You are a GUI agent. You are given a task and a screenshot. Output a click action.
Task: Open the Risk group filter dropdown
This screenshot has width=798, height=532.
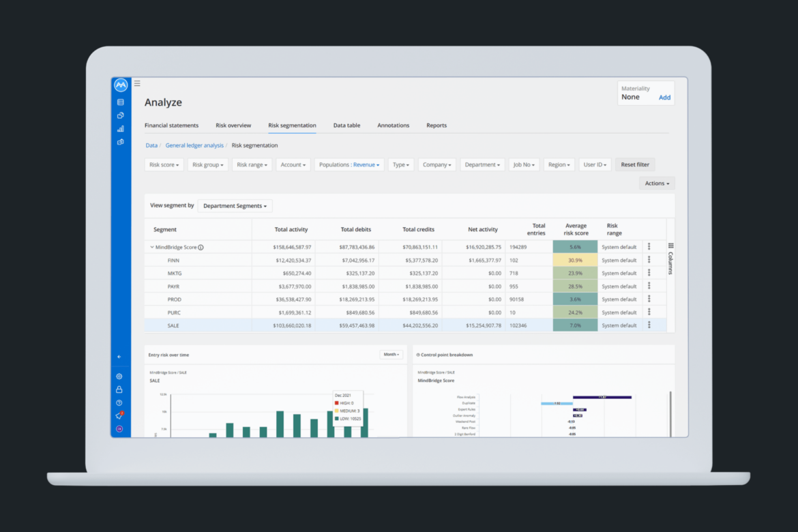pos(207,164)
